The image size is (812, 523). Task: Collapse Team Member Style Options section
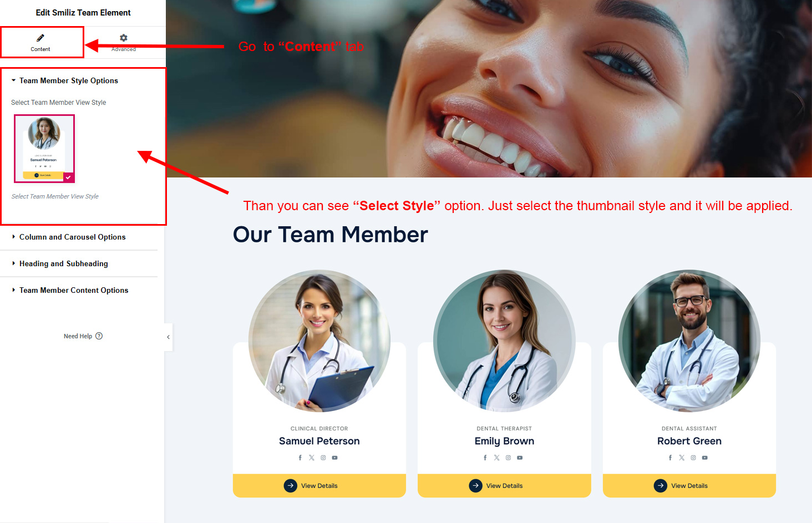[64, 80]
